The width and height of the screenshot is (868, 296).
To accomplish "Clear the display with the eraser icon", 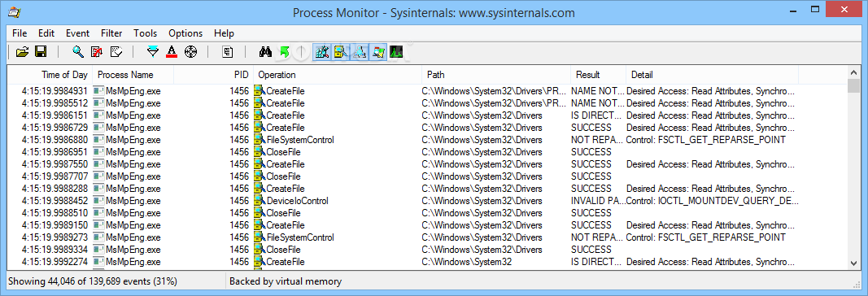I will point(116,52).
